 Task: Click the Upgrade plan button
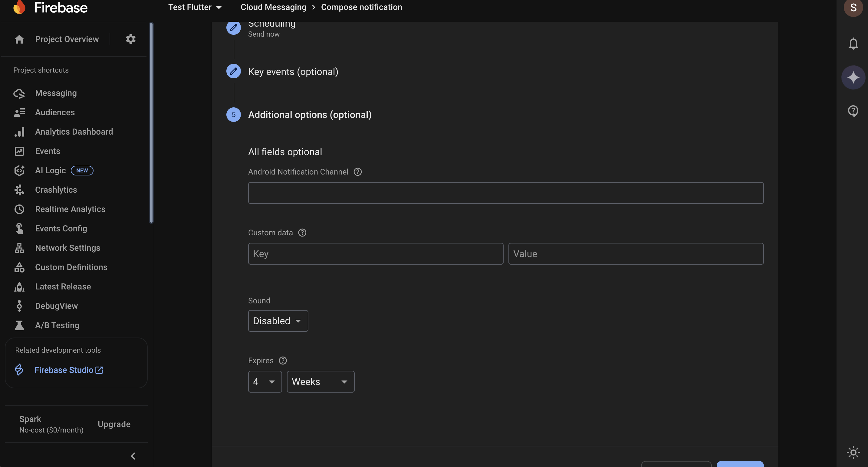point(114,424)
